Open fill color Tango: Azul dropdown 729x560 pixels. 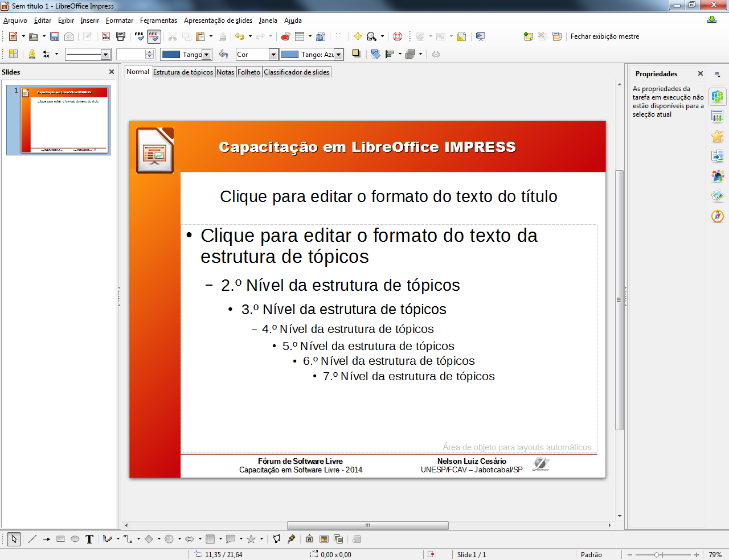[x=339, y=54]
